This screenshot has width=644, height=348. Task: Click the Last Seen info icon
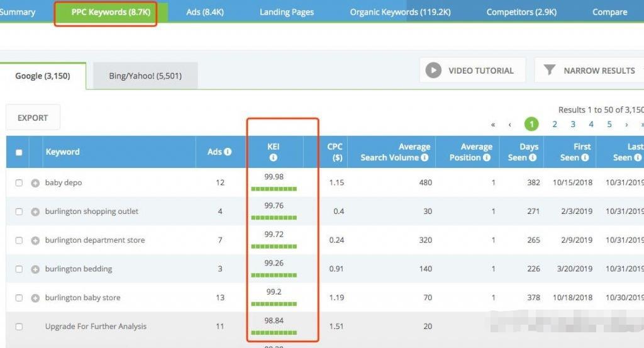click(638, 157)
